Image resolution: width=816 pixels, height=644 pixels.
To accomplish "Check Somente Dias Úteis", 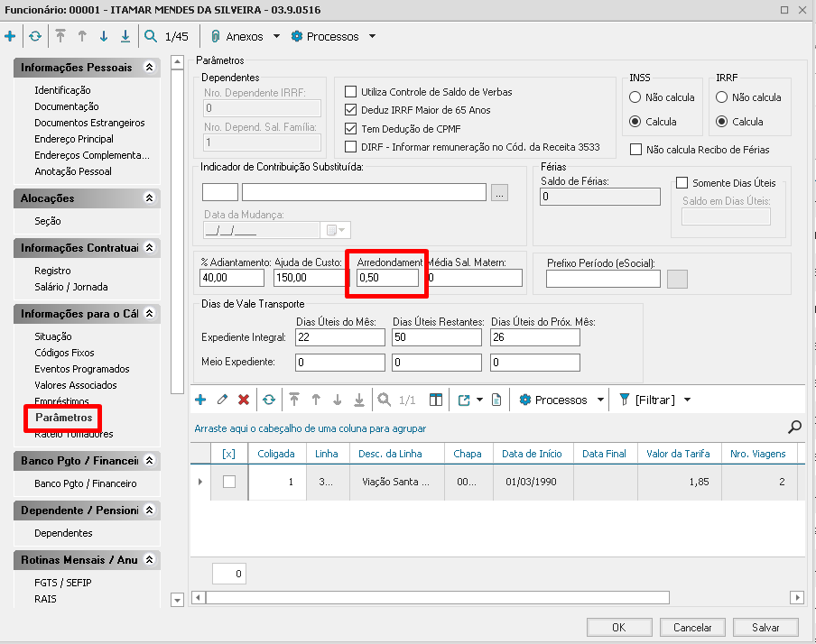I will 682,182.
